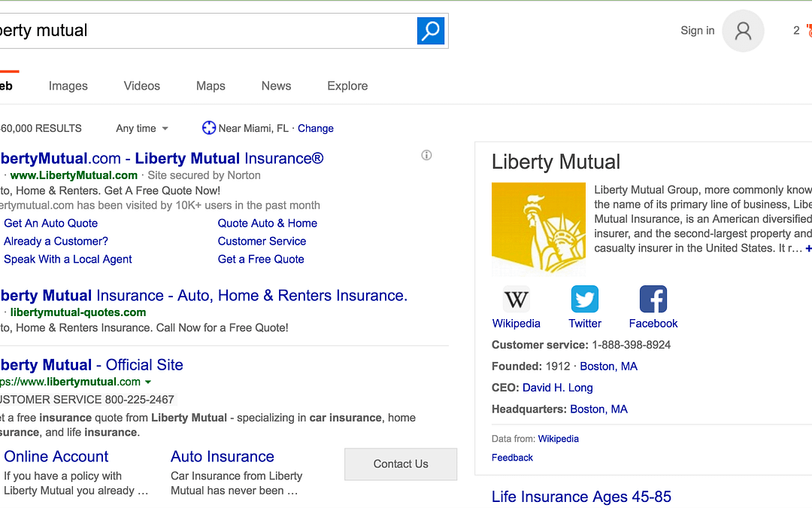Open the Facebook f icon
The image size is (812, 508).
coord(653,299)
